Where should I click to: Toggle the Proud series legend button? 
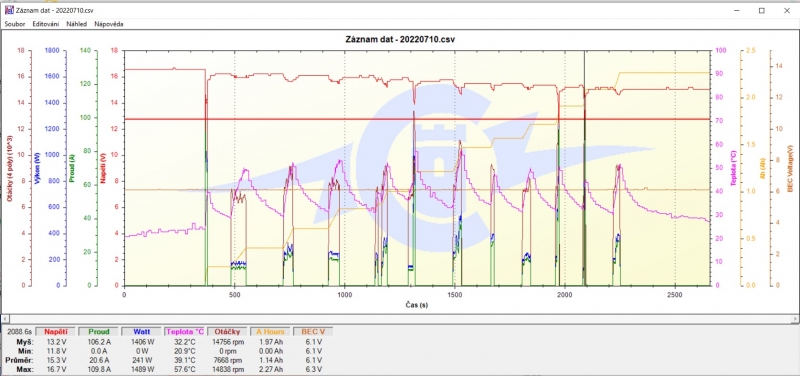click(99, 332)
